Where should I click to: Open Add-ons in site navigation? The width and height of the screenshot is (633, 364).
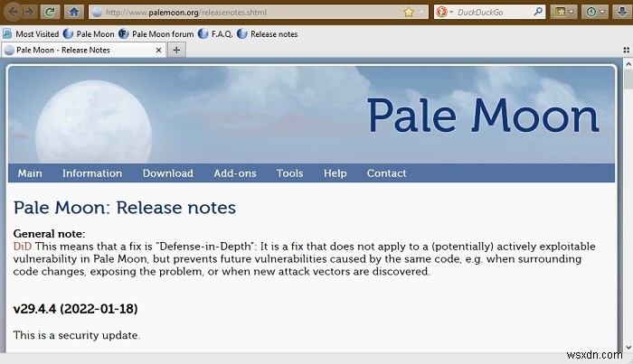(235, 173)
